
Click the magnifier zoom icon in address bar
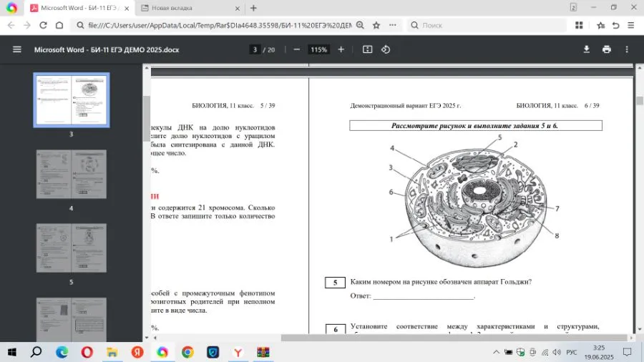coord(360,26)
